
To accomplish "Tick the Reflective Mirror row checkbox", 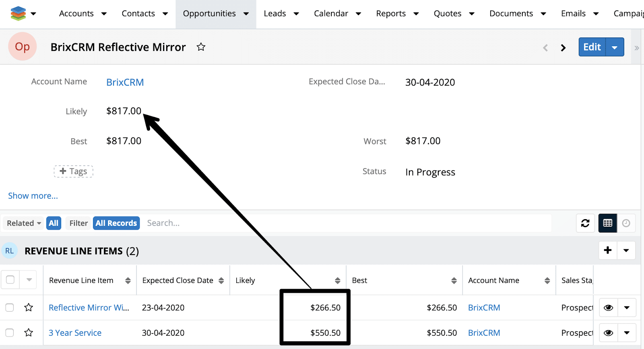I will click(x=10, y=308).
